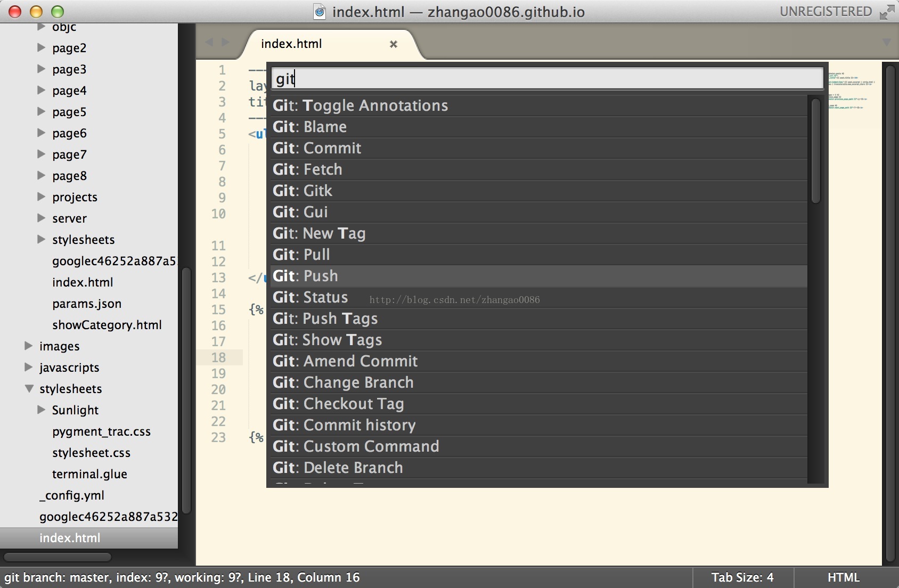Go to previous tab using left arrow
The height and width of the screenshot is (588, 899).
pos(209,42)
